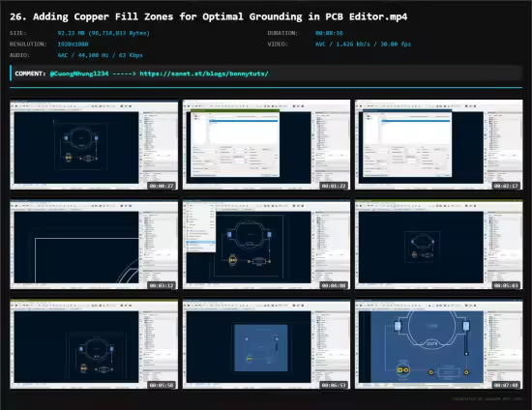
Task: Click the AAC audio codec details
Action: [100, 55]
